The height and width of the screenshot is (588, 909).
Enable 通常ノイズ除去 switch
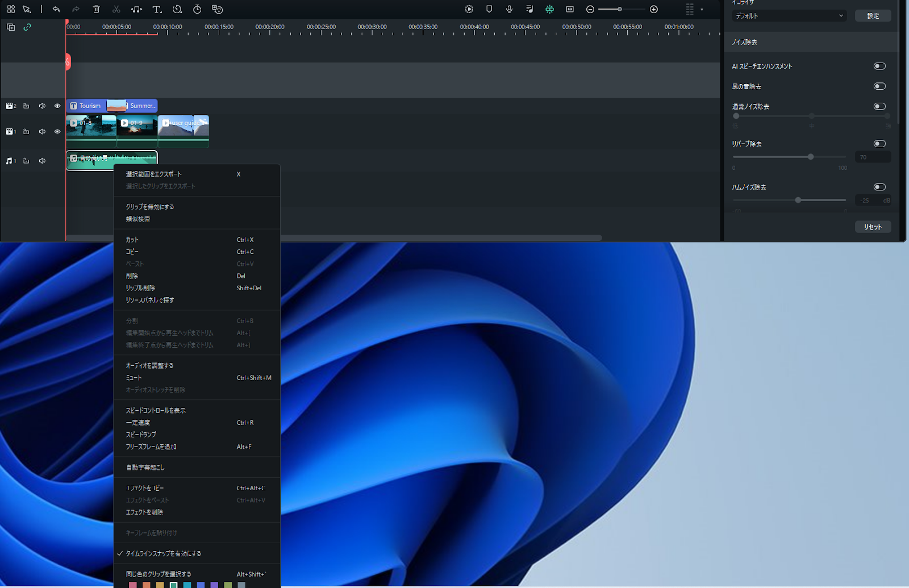tap(879, 106)
